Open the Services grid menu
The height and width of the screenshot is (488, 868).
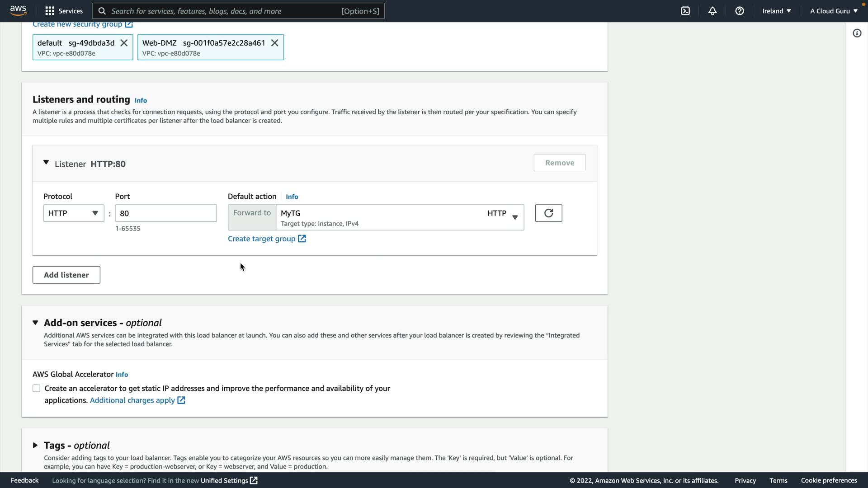point(64,11)
